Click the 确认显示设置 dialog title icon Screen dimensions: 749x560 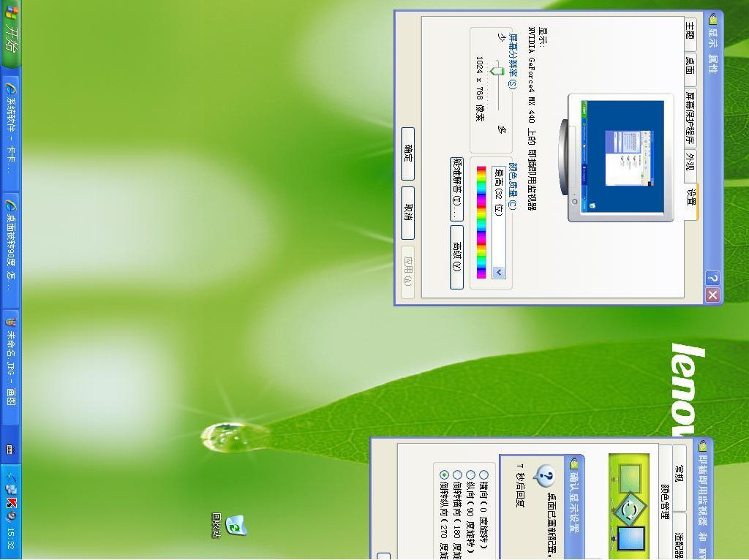click(x=574, y=463)
